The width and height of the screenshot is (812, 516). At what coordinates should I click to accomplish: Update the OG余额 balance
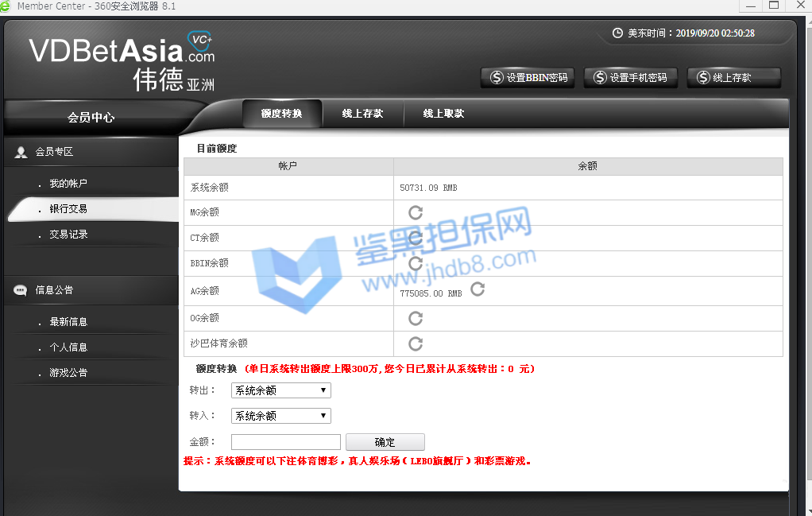coord(415,318)
